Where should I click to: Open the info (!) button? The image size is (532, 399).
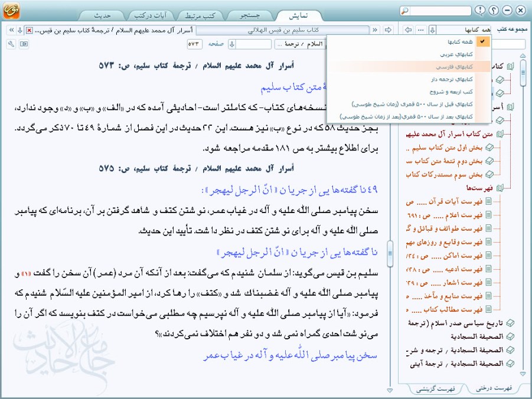(x=480, y=11)
